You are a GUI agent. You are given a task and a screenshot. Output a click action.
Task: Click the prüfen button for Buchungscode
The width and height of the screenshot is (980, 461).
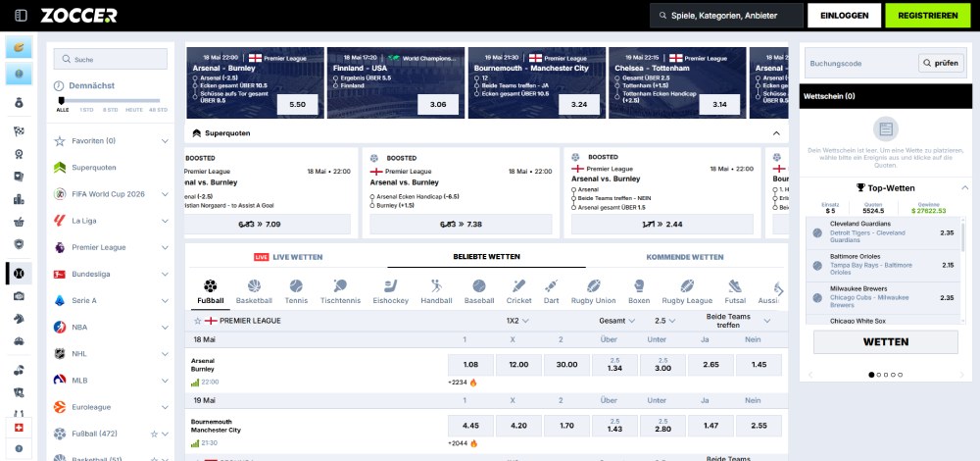(941, 63)
